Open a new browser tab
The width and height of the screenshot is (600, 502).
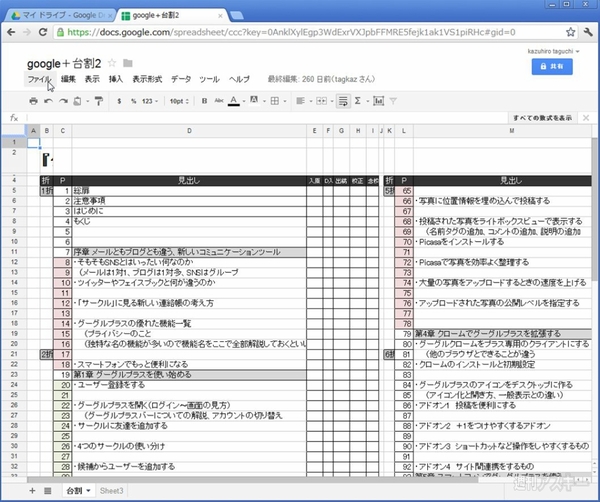pyautogui.click(x=236, y=16)
